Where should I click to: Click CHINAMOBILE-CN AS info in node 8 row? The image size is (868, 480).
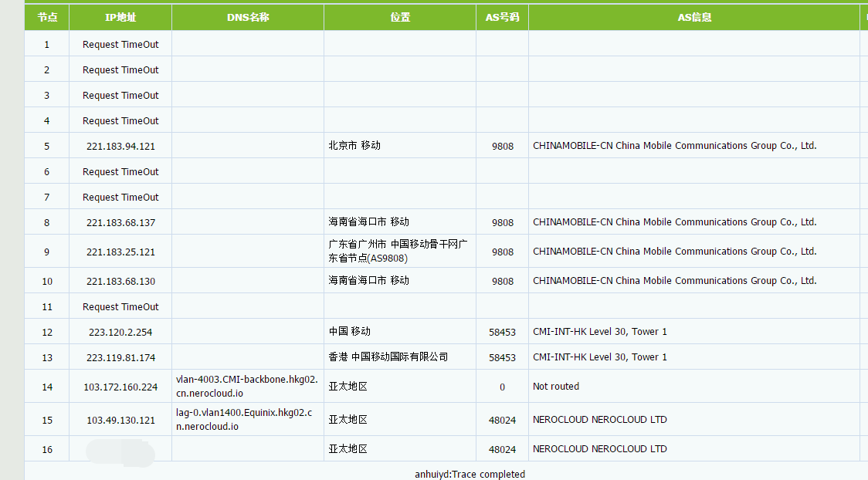coord(675,221)
